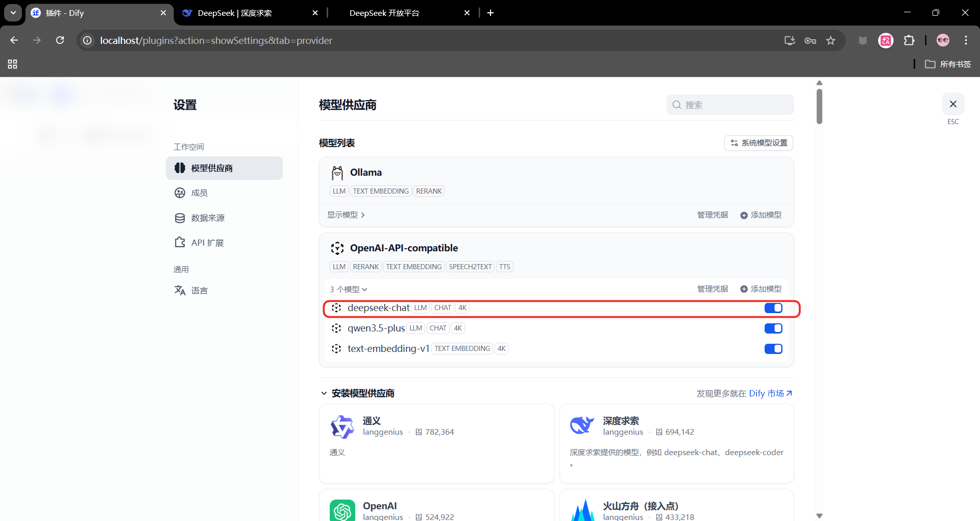Click the brain icon beside 模型供应商
Screen dimensions: 980x521
[x=180, y=168]
